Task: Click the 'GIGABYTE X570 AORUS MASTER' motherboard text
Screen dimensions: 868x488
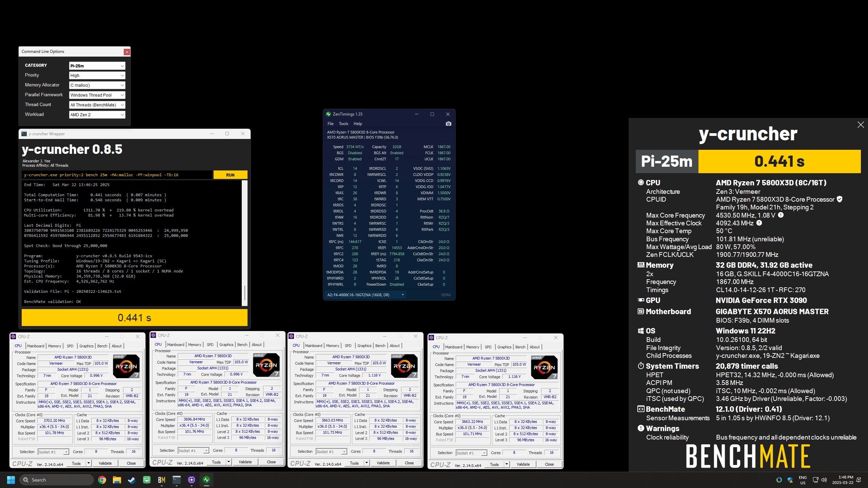Action: coord(772,311)
